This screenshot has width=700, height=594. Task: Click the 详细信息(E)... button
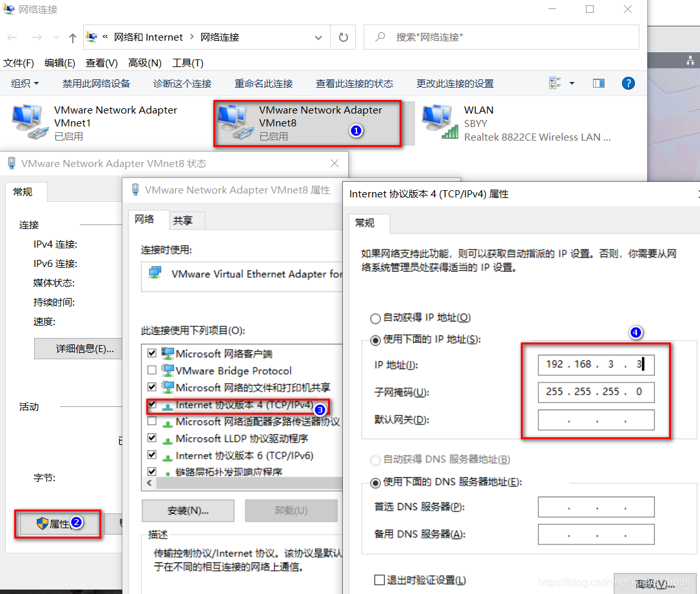coord(79,349)
